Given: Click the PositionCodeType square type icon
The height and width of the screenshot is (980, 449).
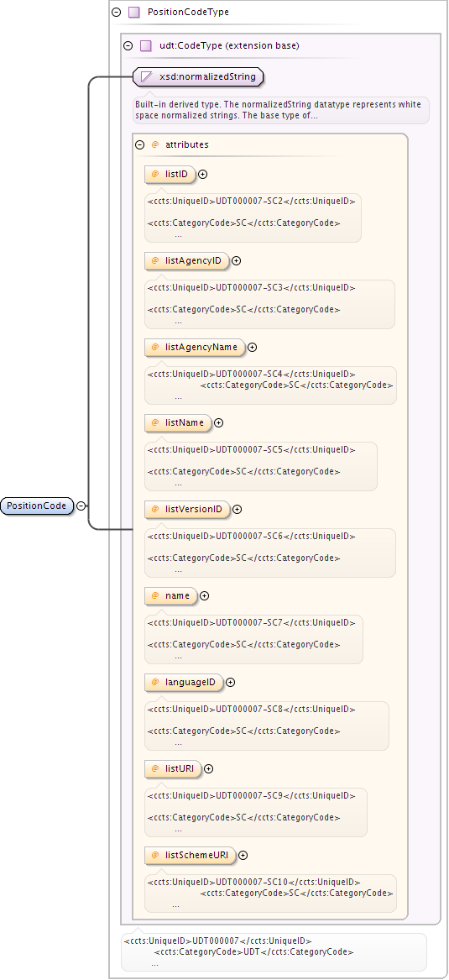Looking at the screenshot, I should (133, 12).
